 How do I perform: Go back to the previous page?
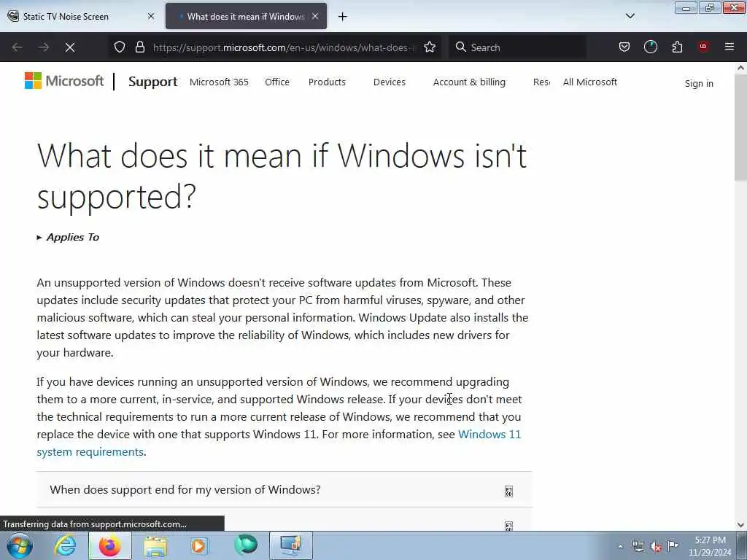pyautogui.click(x=18, y=47)
